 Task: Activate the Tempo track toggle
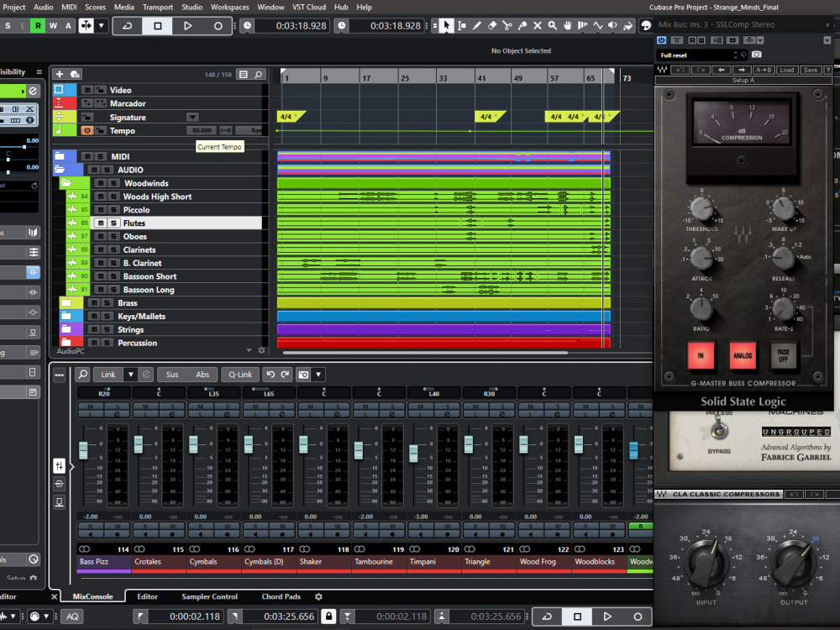87,130
